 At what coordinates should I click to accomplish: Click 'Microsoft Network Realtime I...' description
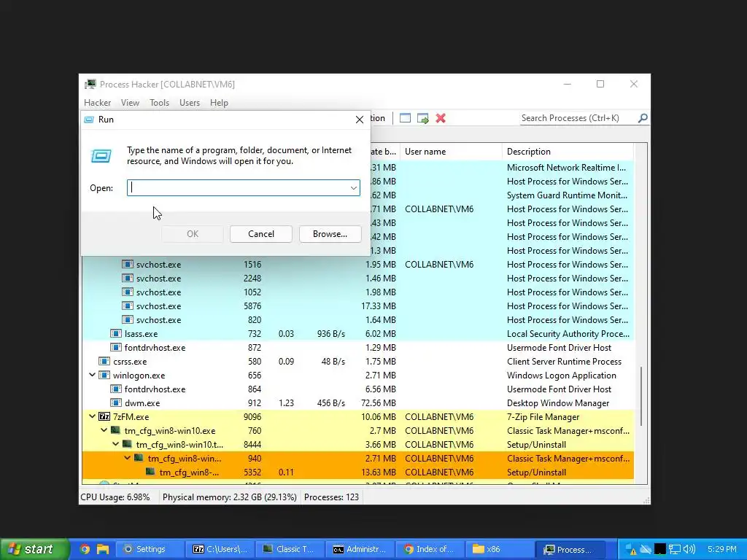[566, 168]
